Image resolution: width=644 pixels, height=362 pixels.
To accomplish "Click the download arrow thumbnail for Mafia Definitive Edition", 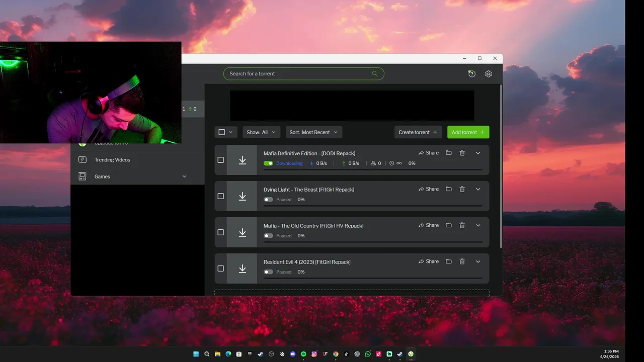I will pyautogui.click(x=242, y=160).
